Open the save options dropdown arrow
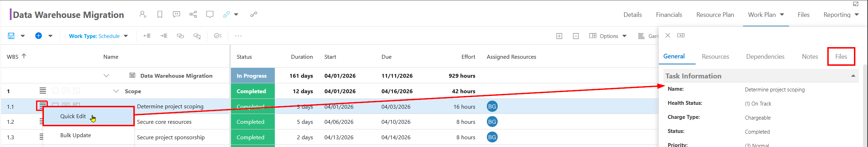 [x=22, y=36]
